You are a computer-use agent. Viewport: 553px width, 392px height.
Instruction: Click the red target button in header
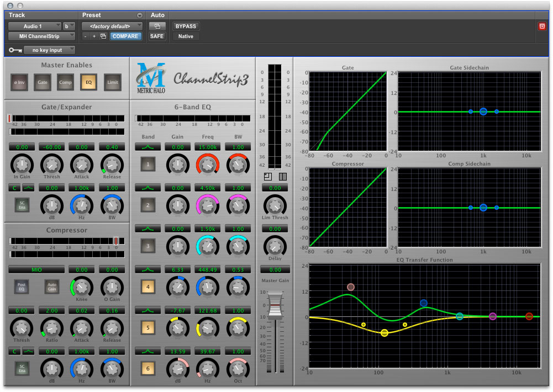coord(542,26)
